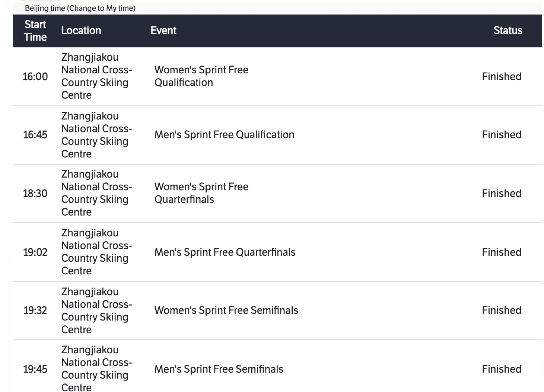Click the Start Time column header
Image resolution: width=544 pixels, height=392 pixels.
tap(35, 31)
